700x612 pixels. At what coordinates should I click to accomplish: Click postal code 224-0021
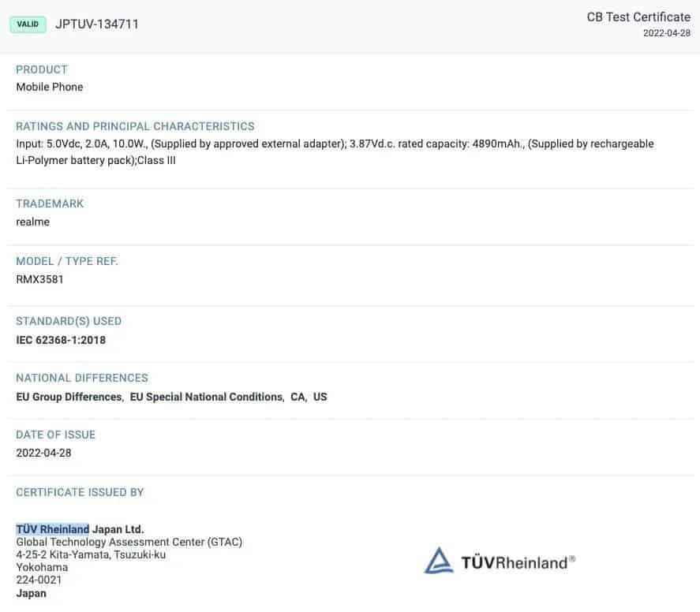click(x=39, y=580)
